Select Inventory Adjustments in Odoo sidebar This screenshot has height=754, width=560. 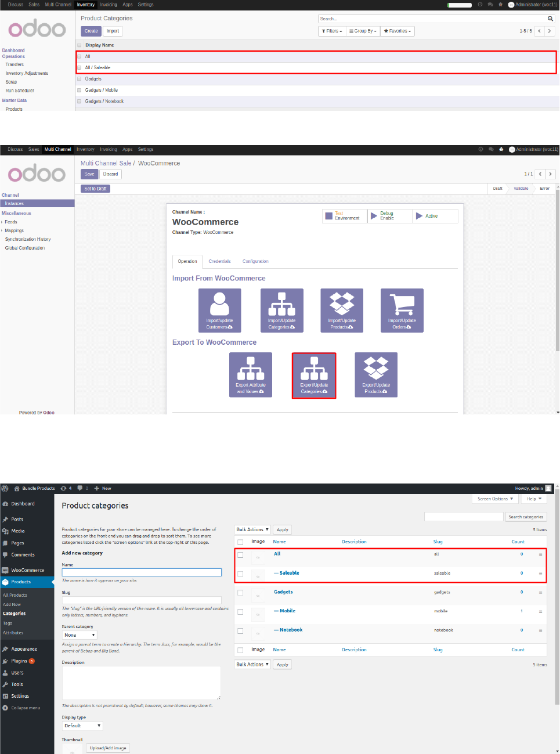point(27,73)
